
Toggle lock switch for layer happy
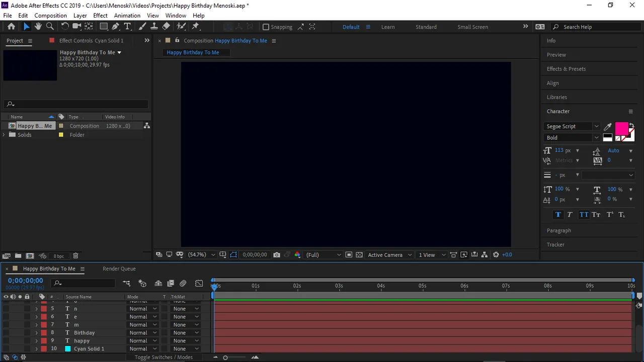(27, 341)
